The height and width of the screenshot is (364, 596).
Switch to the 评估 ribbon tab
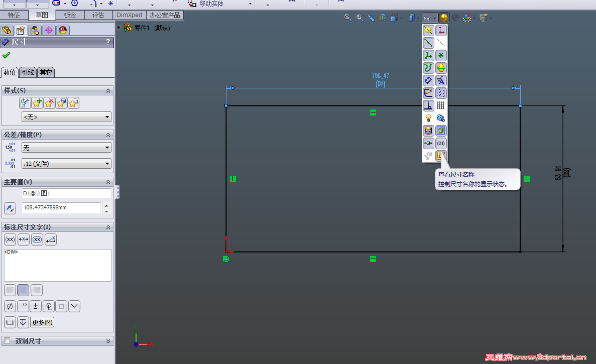98,15
